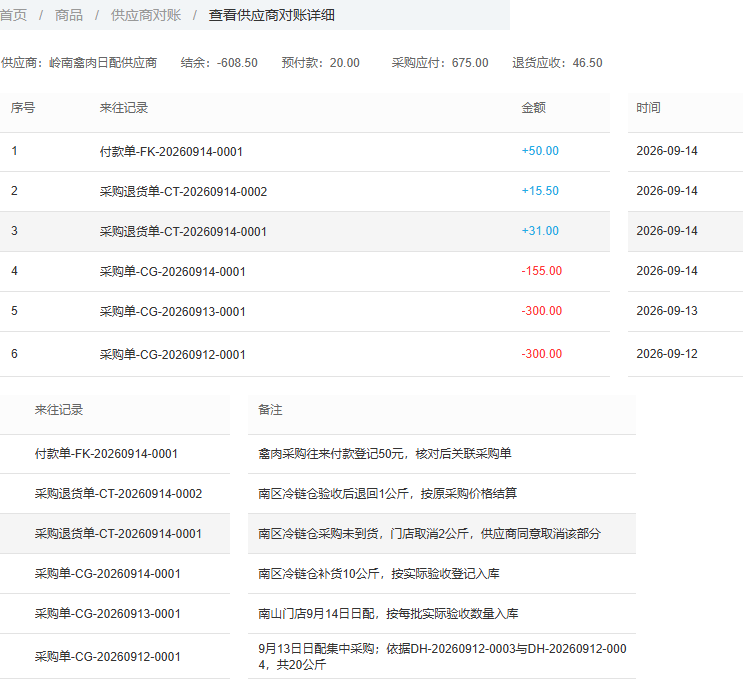Click 来往记录 header in remarks table
This screenshot has width=743, height=679.
point(59,410)
